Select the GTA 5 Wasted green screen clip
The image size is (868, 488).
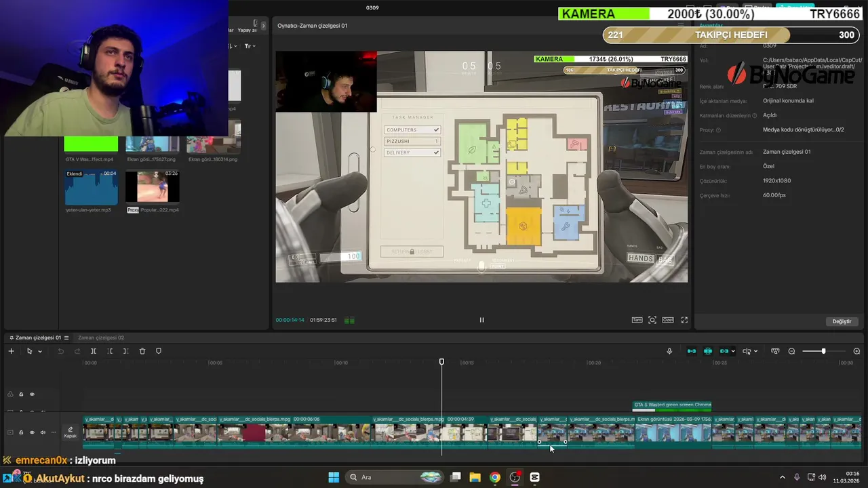[672, 405]
